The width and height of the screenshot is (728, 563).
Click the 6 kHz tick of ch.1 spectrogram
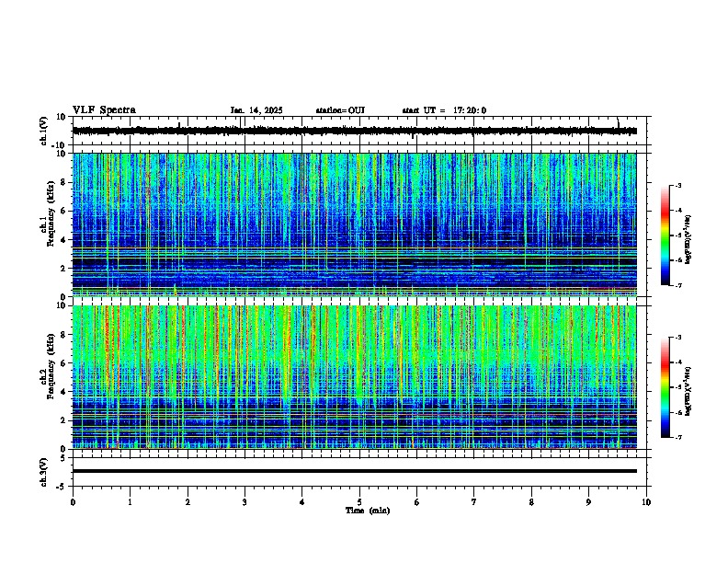64,211
